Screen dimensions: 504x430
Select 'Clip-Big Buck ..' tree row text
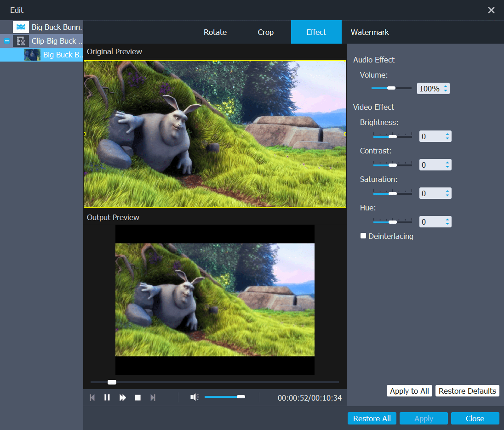(57, 41)
